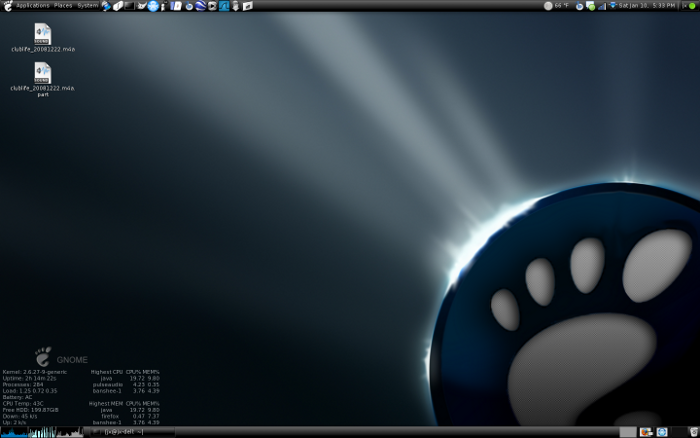Activate the terminal window taskbar button
This screenshot has height=438, width=700.
pos(133,432)
